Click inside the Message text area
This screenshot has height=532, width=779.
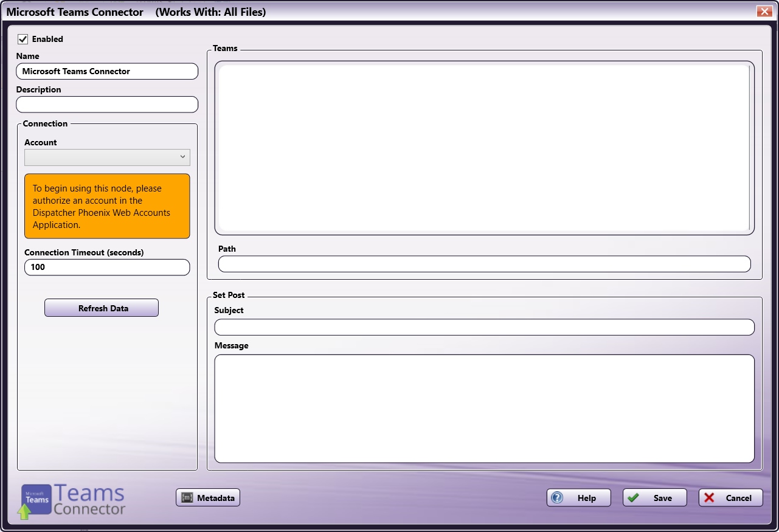point(484,409)
